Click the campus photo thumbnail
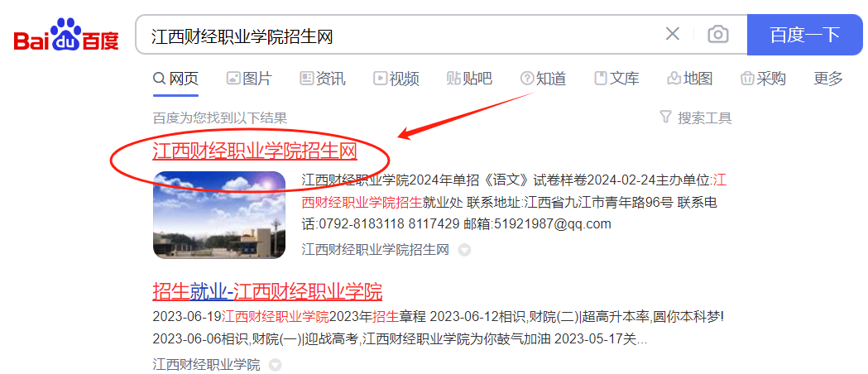868x374 pixels. pyautogui.click(x=219, y=214)
